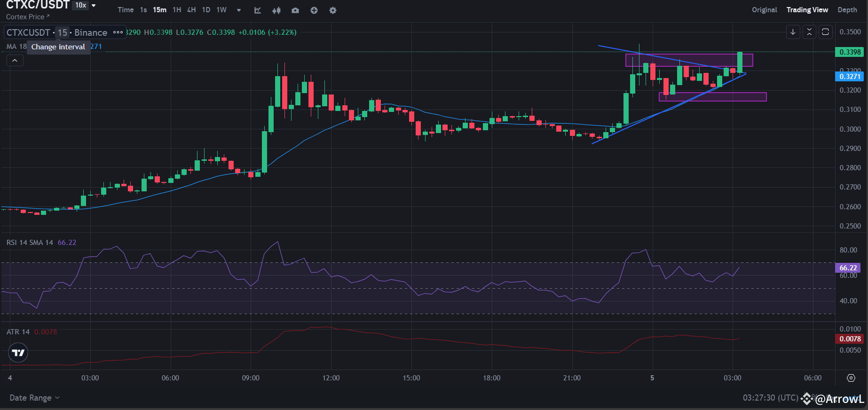Click the TradingView logo badge

[x=18, y=353]
